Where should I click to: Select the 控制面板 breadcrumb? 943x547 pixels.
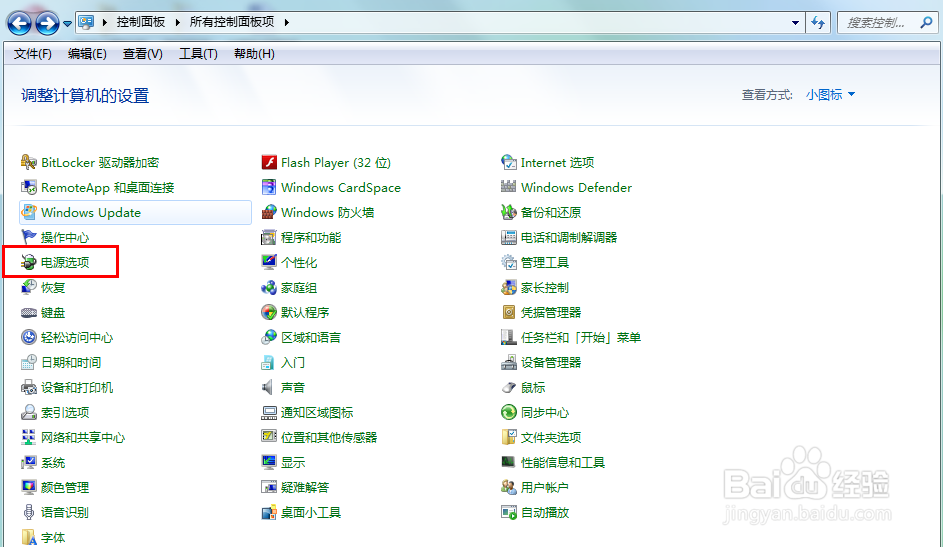tap(141, 22)
